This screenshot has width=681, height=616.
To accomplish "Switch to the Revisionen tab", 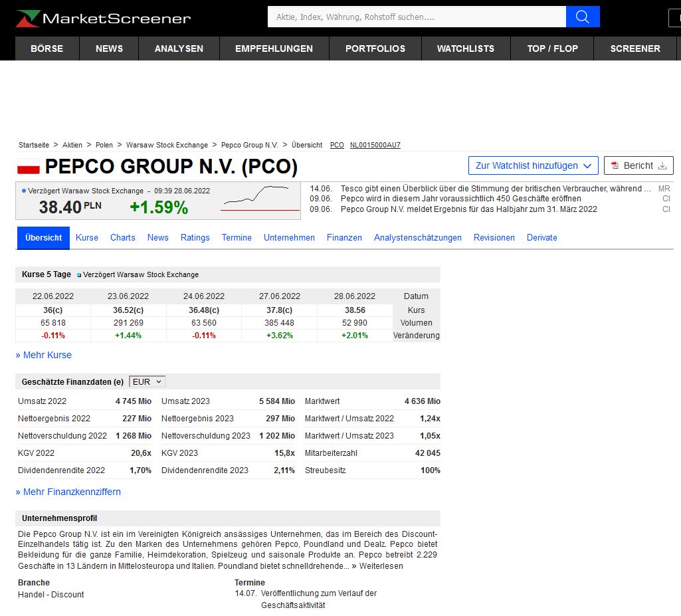I will point(494,238).
